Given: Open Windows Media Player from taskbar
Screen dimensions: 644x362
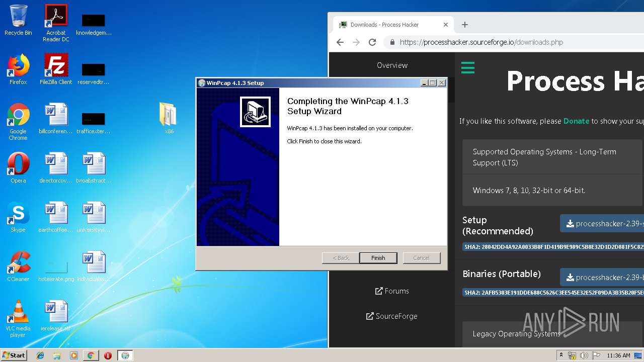Looking at the screenshot, I should 74,355.
